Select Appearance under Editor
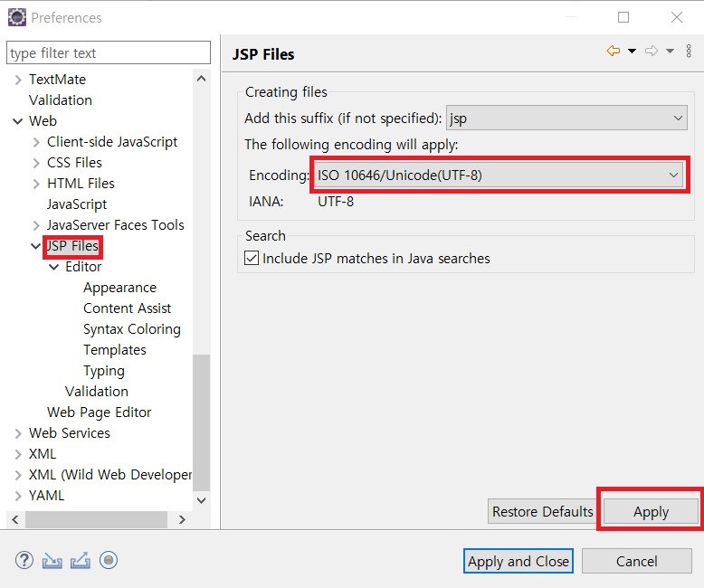This screenshot has height=588, width=704. click(119, 288)
